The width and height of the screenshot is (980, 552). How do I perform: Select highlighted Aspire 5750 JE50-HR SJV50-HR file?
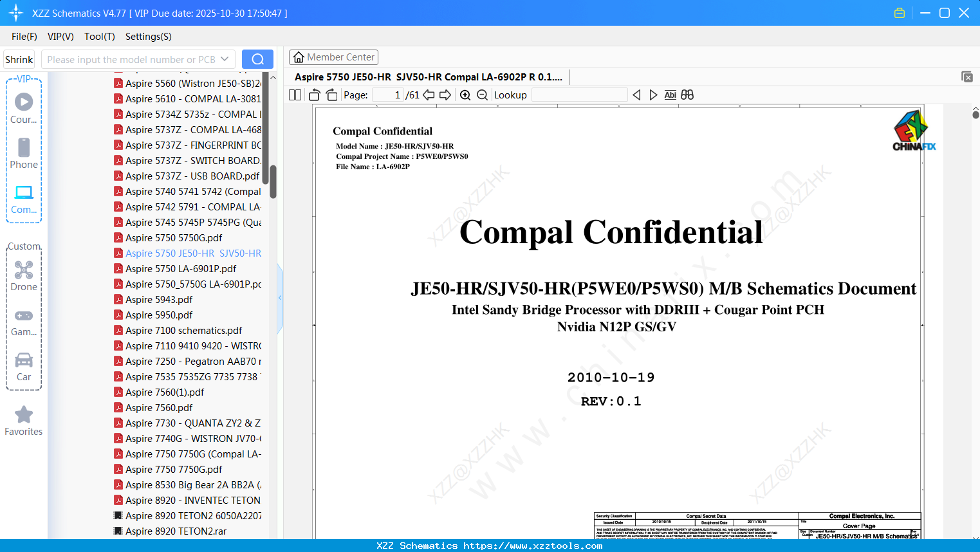coord(188,253)
